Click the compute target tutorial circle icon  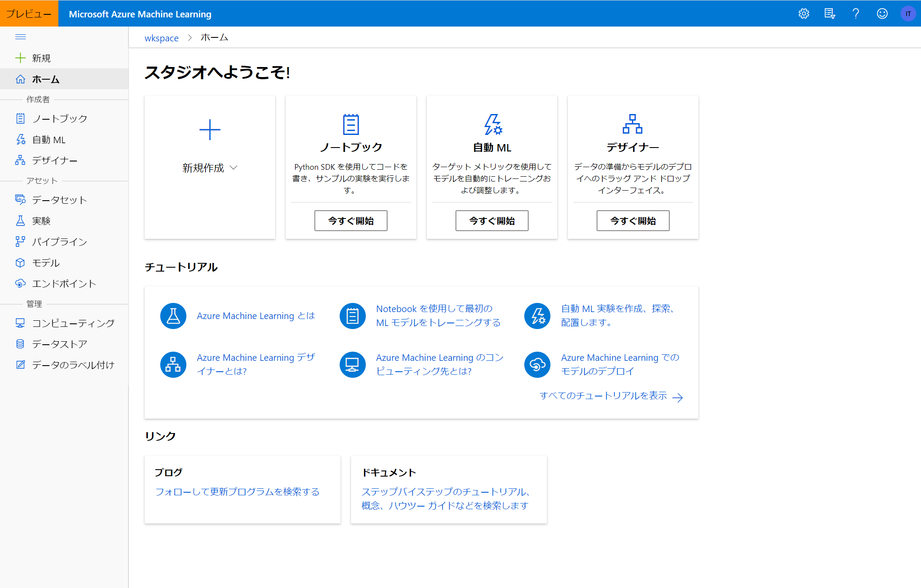pyautogui.click(x=352, y=364)
